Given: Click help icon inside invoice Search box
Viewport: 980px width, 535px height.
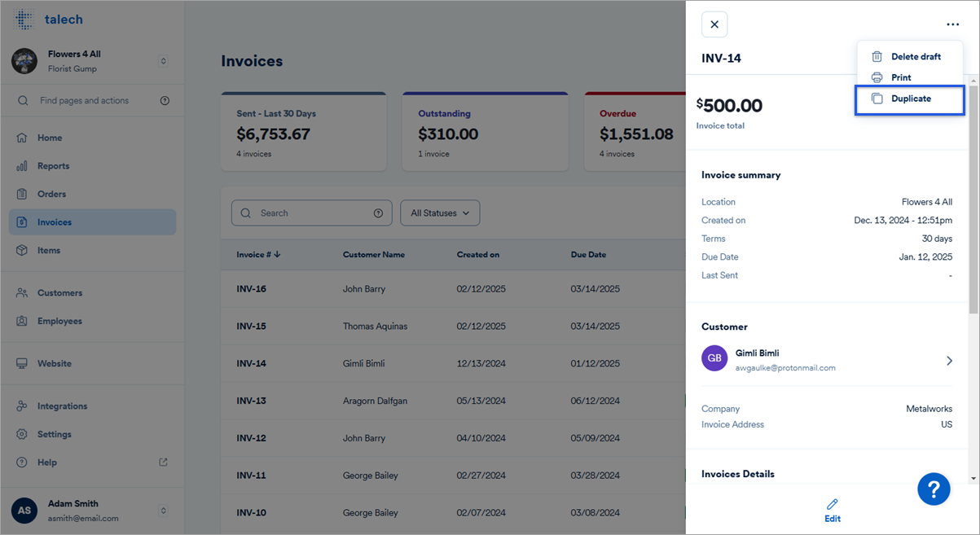Looking at the screenshot, I should click(x=378, y=213).
